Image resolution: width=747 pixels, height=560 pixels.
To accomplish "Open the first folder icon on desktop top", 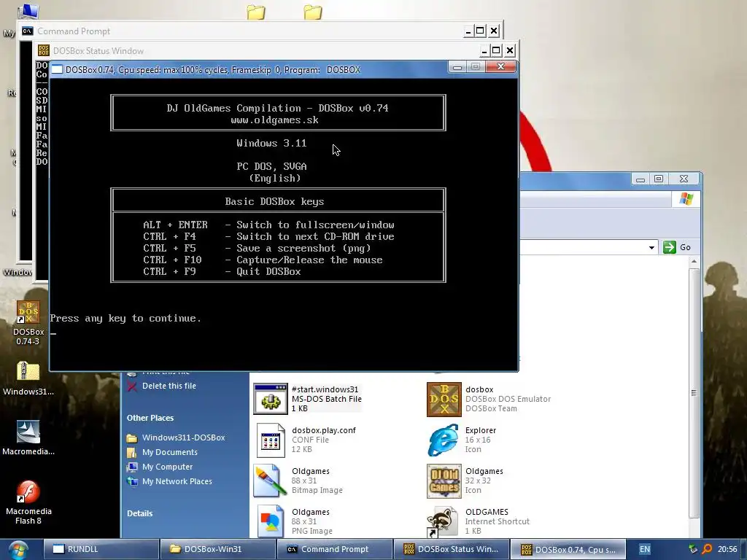I will [256, 12].
